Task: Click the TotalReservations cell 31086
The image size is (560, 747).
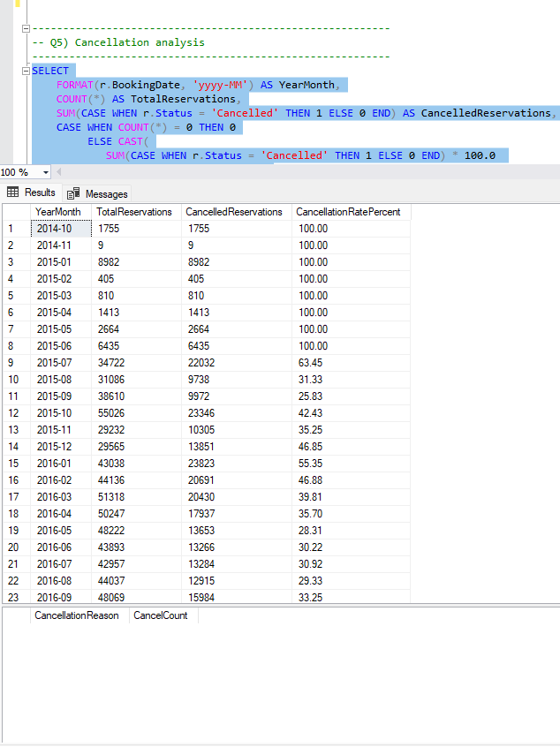Action: (x=136, y=380)
